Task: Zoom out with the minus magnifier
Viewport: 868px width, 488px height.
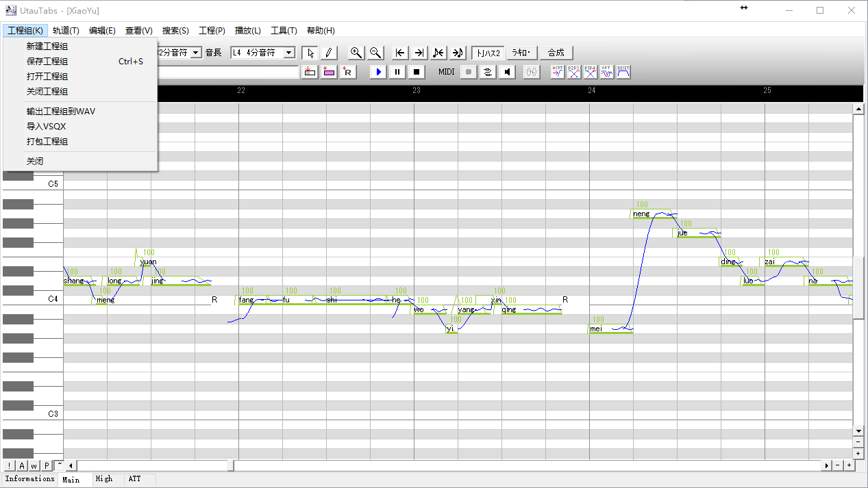Action: 375,53
